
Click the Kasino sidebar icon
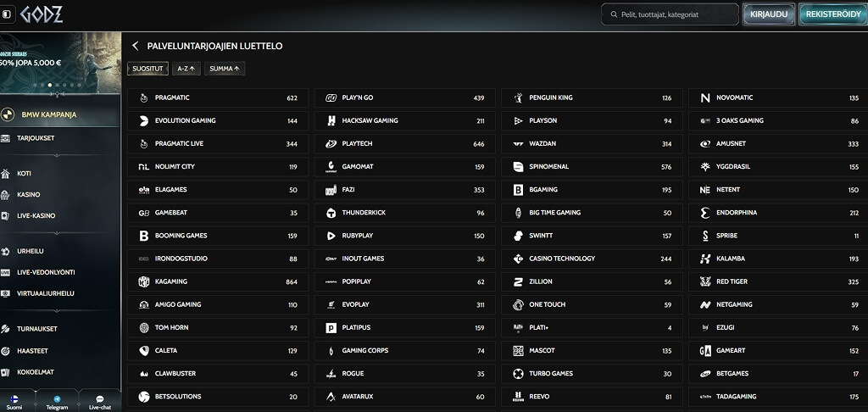[x=5, y=195]
